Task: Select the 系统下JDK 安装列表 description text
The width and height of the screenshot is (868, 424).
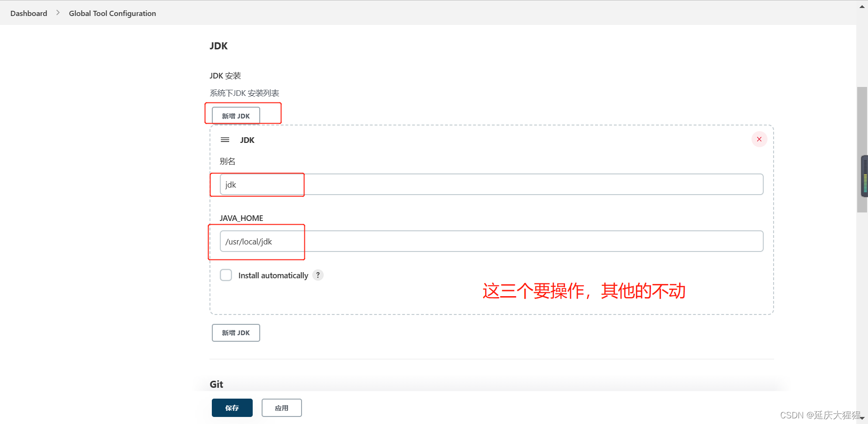Action: [x=244, y=93]
